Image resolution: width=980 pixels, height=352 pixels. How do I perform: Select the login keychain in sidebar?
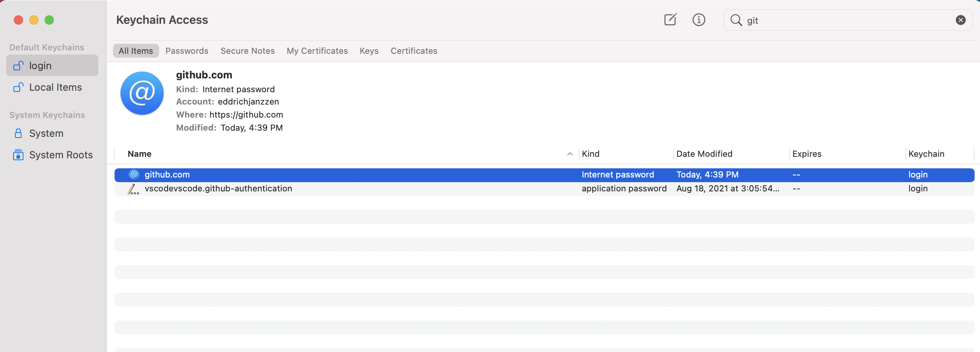(x=52, y=66)
